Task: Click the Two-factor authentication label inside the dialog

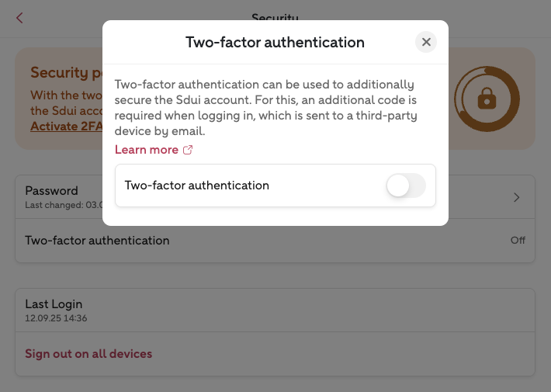Action: [196, 186]
